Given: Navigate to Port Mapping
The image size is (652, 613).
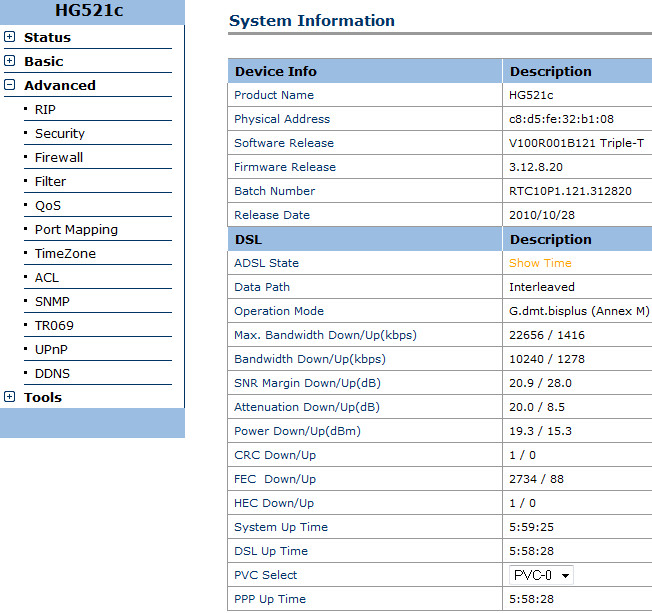Looking at the screenshot, I should point(76,229).
